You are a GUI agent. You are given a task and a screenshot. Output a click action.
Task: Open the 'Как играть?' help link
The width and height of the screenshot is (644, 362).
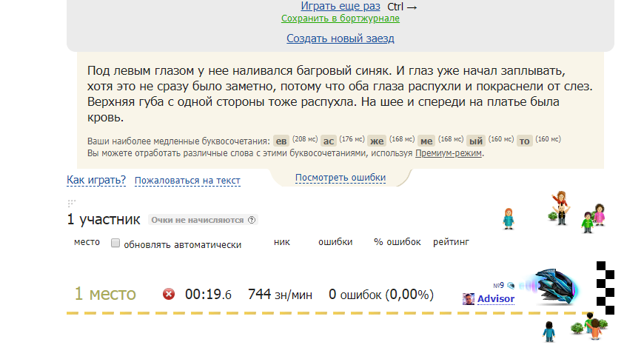(x=96, y=180)
